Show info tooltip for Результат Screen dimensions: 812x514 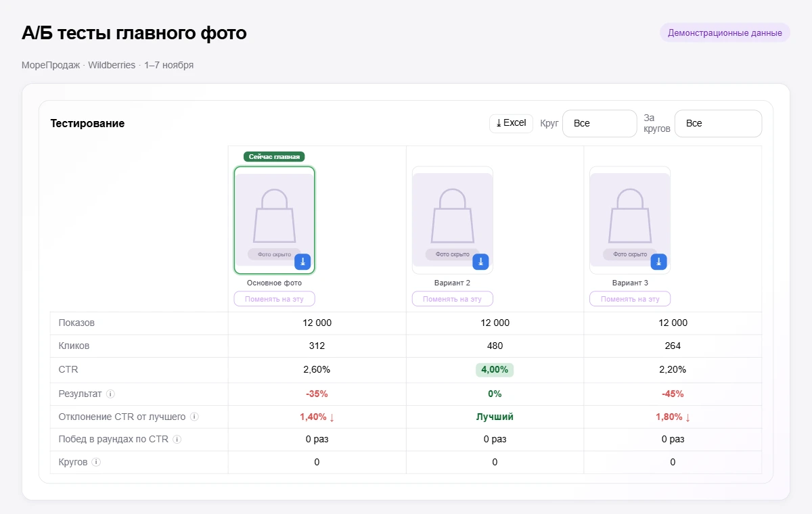click(x=110, y=394)
